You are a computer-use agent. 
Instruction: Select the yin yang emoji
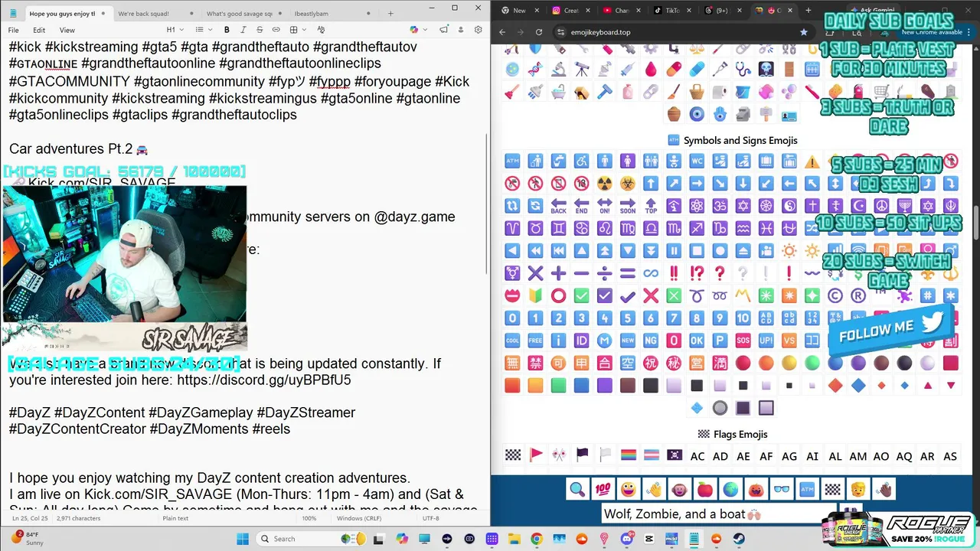click(789, 206)
